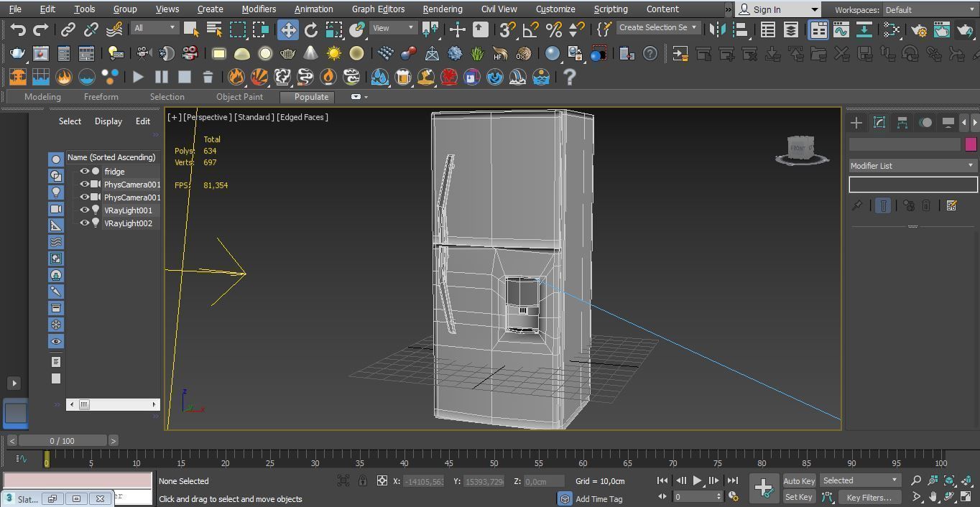Open the Selected key filter dropdown
Viewport: 980px width, 507px height.
coord(860,480)
